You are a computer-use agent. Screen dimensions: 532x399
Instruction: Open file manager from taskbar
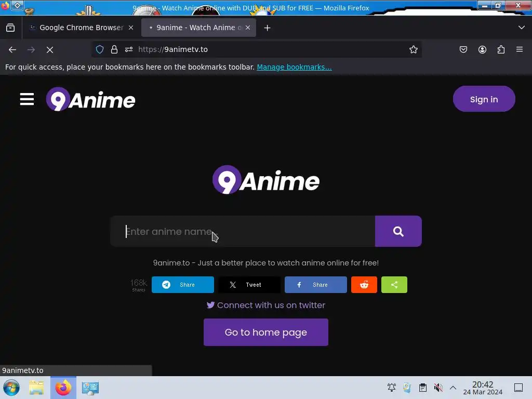[x=36, y=388]
